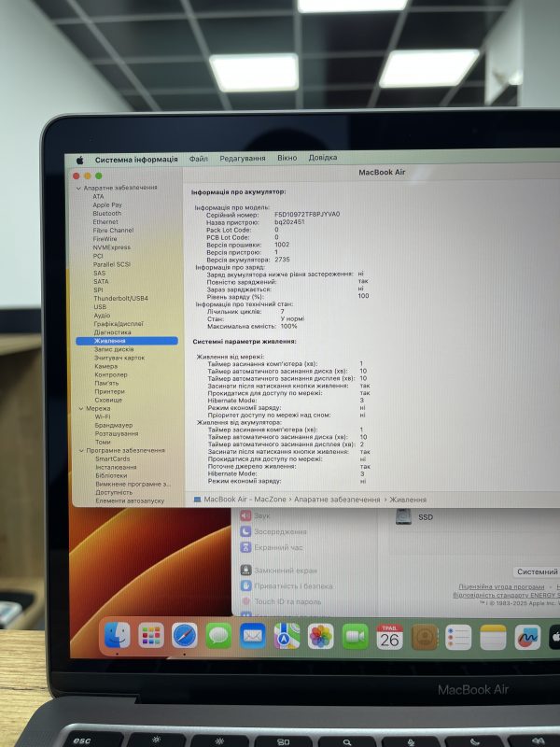Open Safari compass icon in Dock
The image size is (560, 747).
click(x=185, y=636)
